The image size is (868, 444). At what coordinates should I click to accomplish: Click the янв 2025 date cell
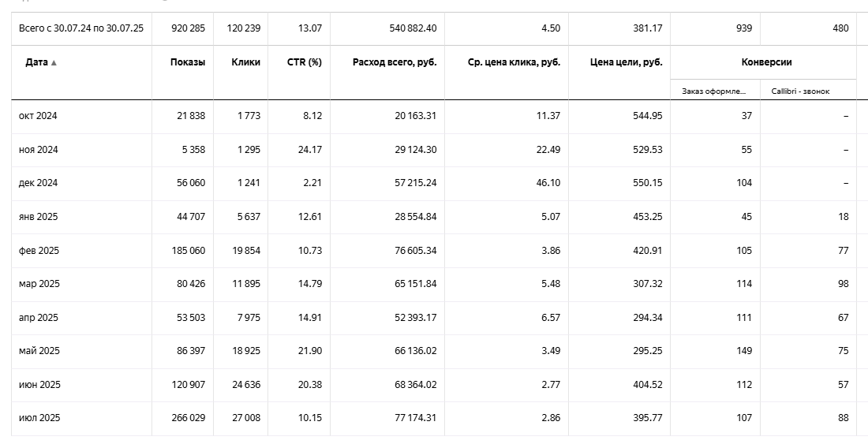(x=39, y=217)
